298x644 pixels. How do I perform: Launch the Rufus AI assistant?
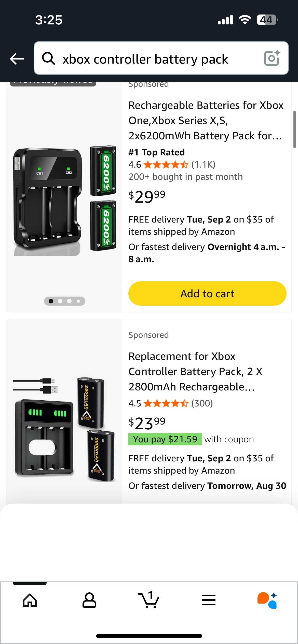tap(267, 600)
